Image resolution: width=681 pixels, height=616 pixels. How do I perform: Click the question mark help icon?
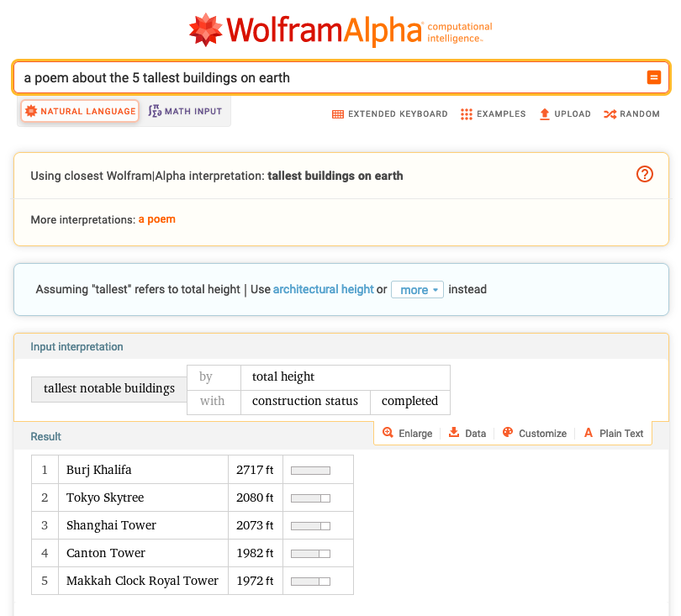(x=645, y=174)
